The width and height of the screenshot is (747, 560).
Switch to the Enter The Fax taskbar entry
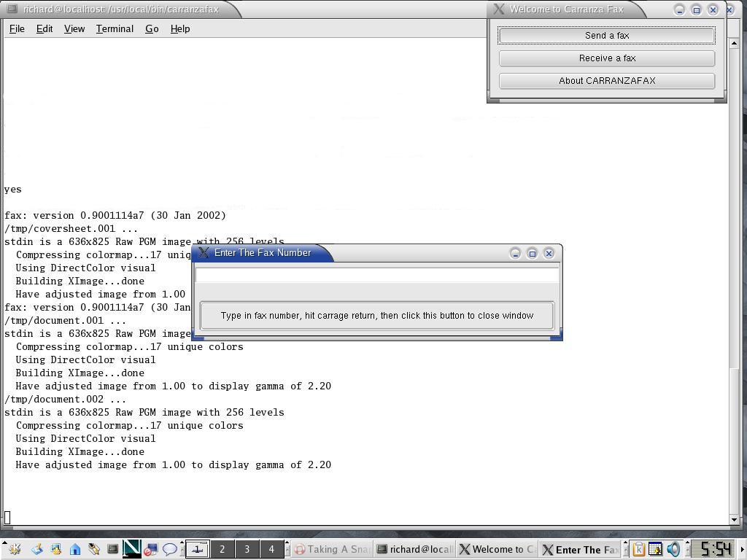click(581, 549)
